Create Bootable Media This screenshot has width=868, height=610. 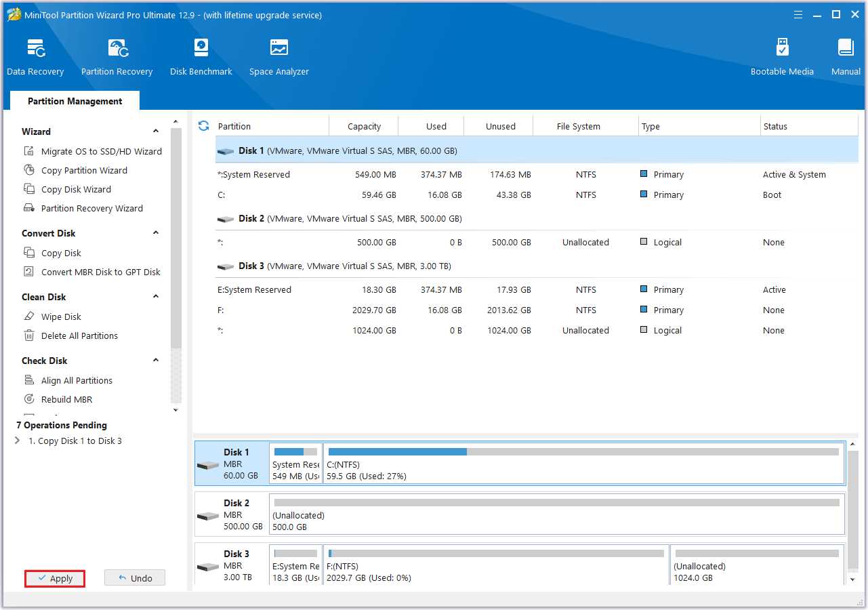pyautogui.click(x=782, y=58)
